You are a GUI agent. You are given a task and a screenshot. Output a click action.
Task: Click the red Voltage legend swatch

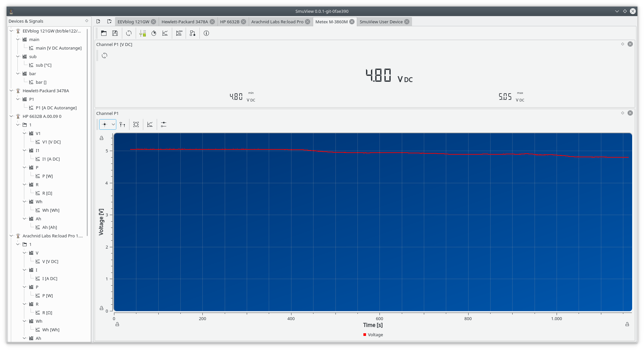pos(365,335)
